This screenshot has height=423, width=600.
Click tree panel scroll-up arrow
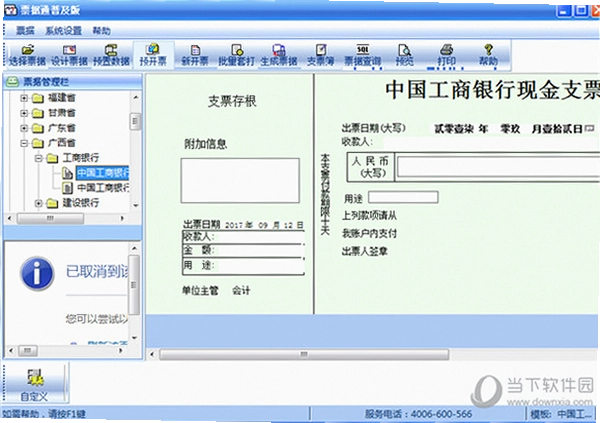[x=135, y=98]
